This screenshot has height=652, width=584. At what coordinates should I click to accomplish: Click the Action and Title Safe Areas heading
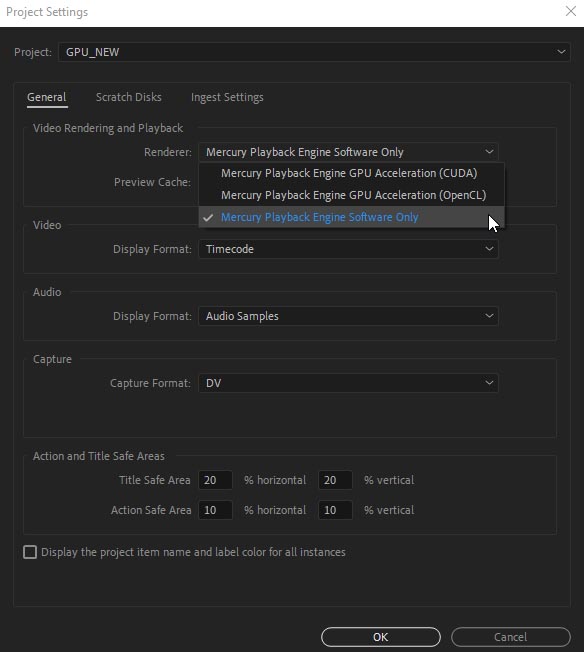[99, 456]
